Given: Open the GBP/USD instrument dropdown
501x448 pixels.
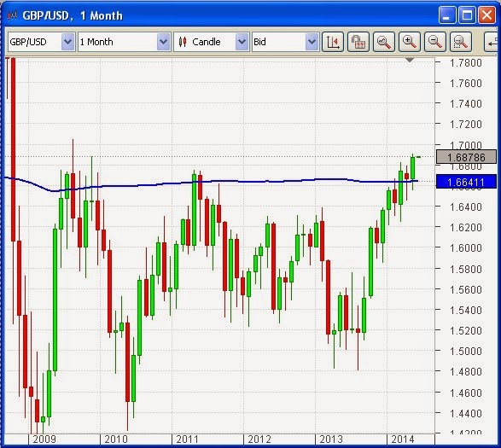Looking at the screenshot, I should tap(42, 42).
